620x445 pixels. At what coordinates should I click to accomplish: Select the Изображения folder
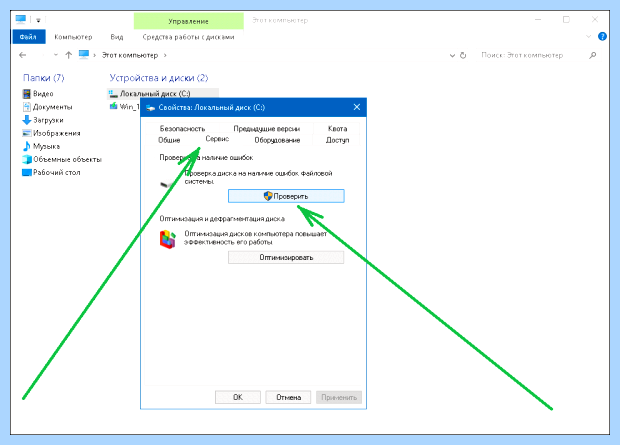pyautogui.click(x=51, y=133)
